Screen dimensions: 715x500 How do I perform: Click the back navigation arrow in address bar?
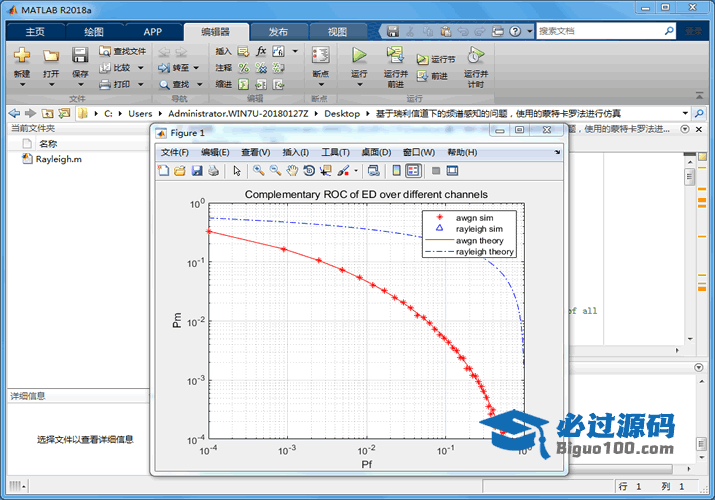[x=15, y=113]
